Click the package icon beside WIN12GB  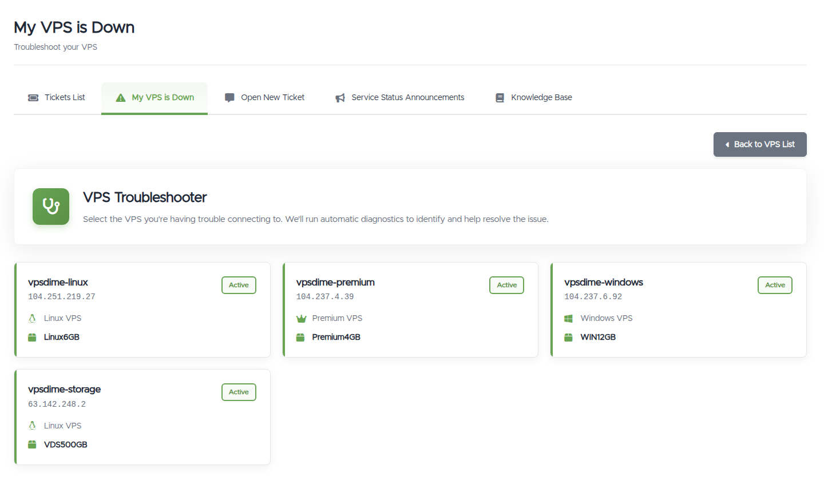pyautogui.click(x=568, y=338)
